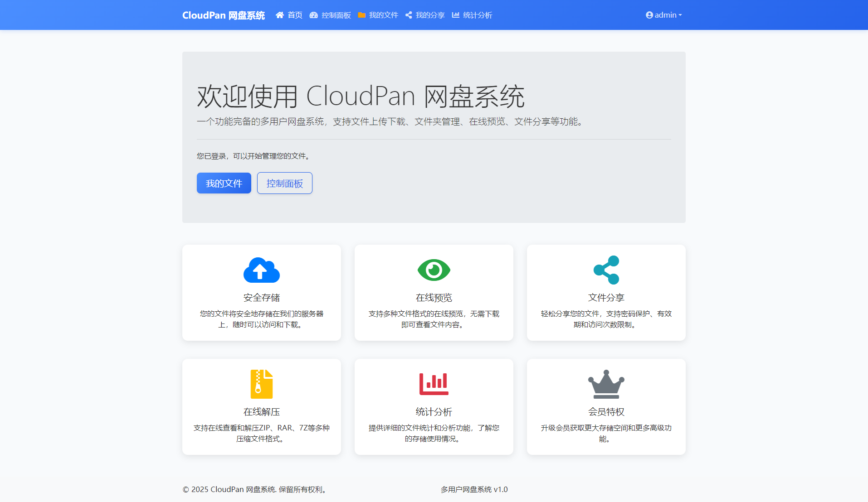Open the 首页 nav item
868x502 pixels.
(289, 15)
